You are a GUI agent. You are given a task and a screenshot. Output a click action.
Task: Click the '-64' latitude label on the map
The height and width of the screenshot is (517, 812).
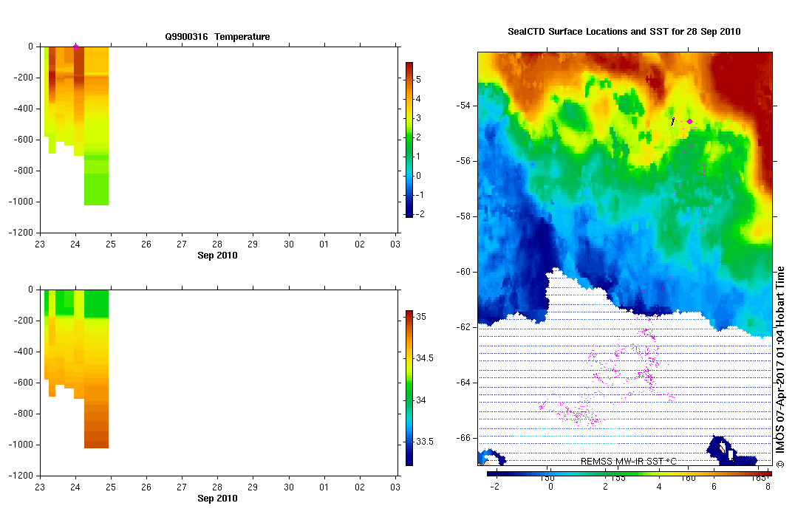[x=463, y=383]
